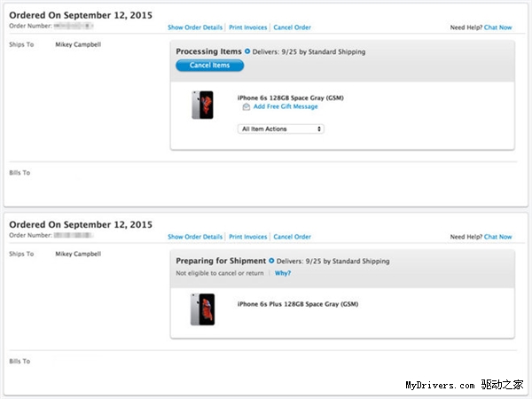
Task: Cancel Order link for the first order
Action: coord(292,27)
